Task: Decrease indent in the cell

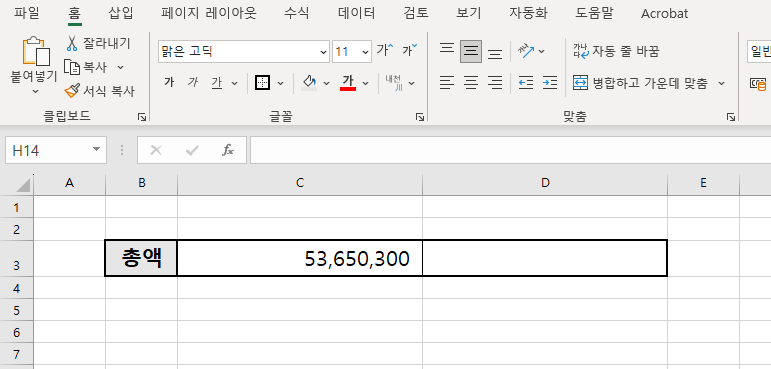Action: (x=526, y=83)
